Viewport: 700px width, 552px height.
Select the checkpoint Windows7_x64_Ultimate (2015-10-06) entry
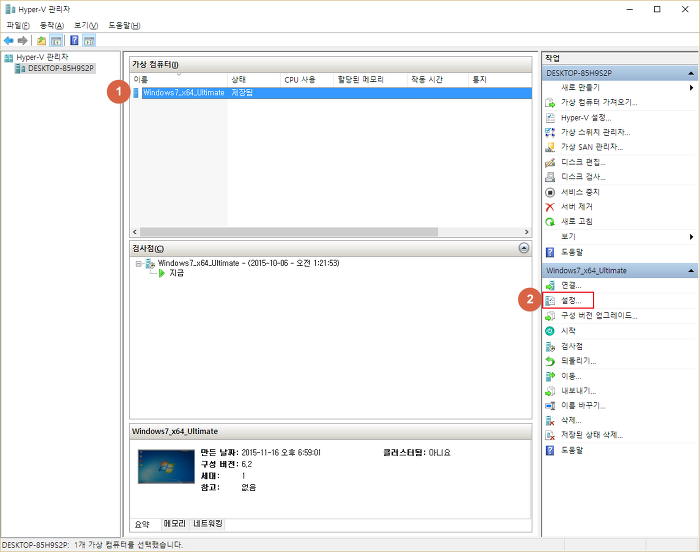click(248, 263)
